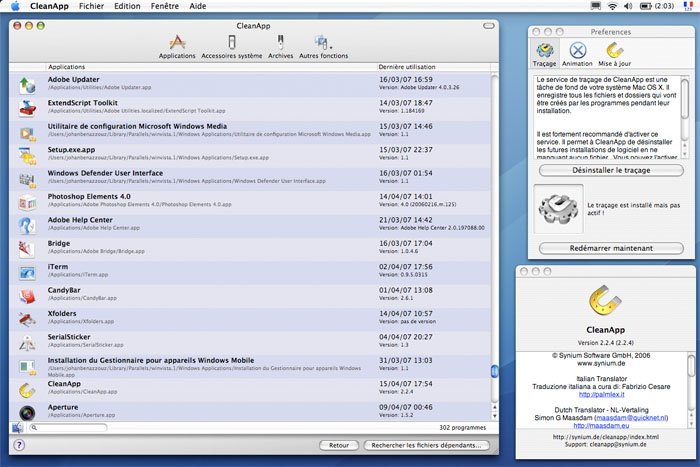Viewport: 700px width, 467px height.
Task: Open the maasdam.eu link
Action: [601, 425]
